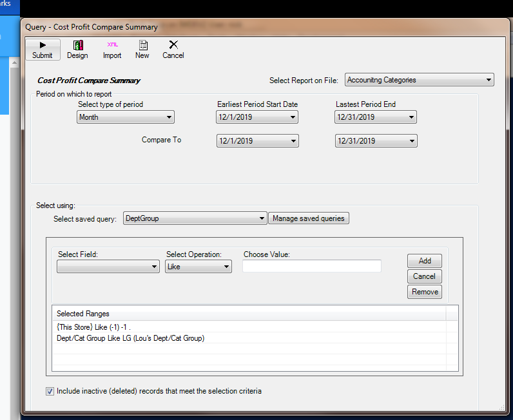Open the Select Operation dropdown
The image size is (513, 420).
(198, 267)
